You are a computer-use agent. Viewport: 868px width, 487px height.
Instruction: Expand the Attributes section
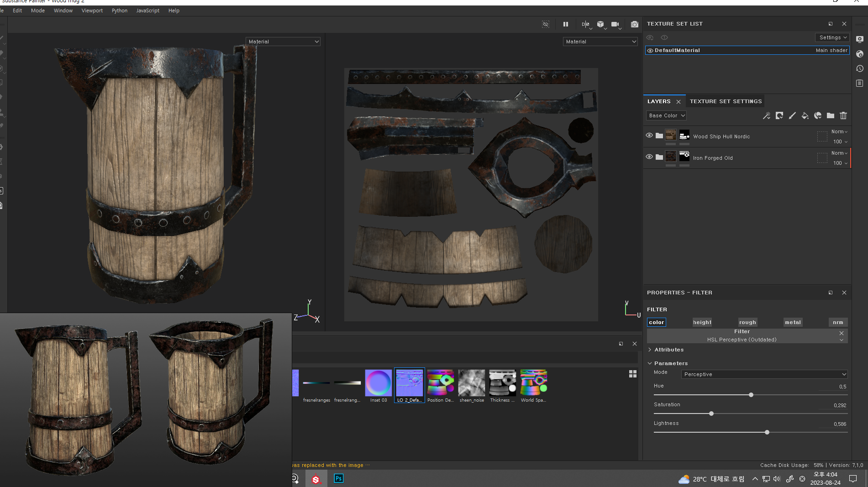click(x=669, y=350)
